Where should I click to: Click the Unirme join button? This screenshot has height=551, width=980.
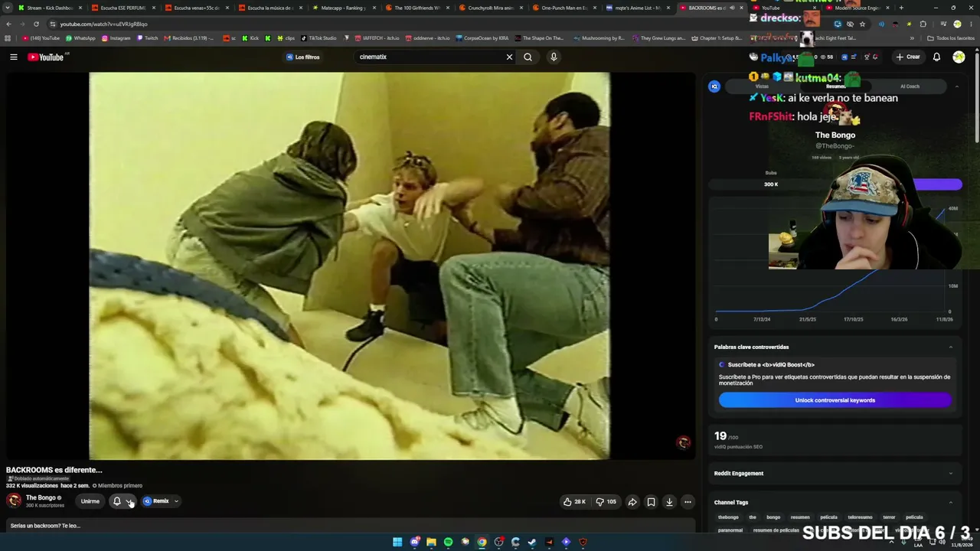click(x=90, y=501)
